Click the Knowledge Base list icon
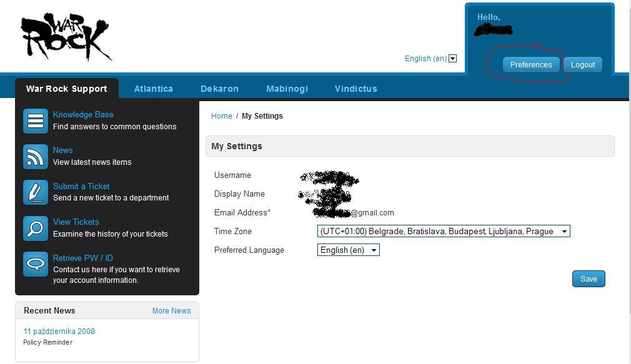The width and height of the screenshot is (631, 364). tap(36, 121)
